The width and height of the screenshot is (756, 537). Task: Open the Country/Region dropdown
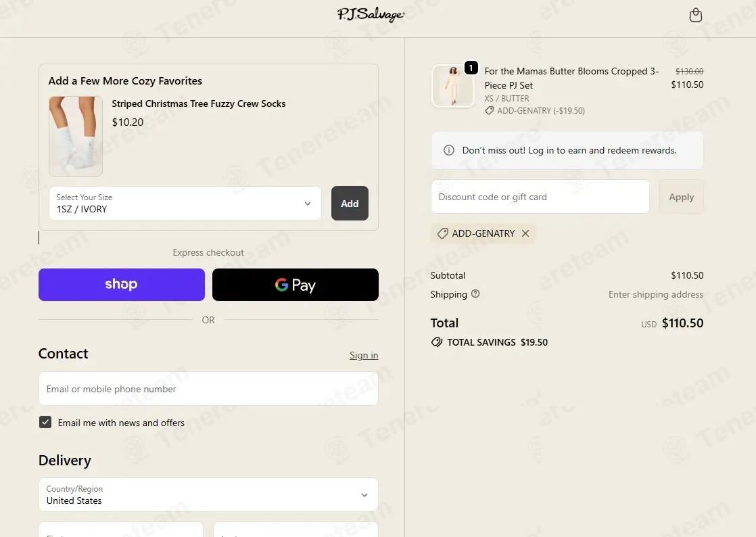(208, 495)
